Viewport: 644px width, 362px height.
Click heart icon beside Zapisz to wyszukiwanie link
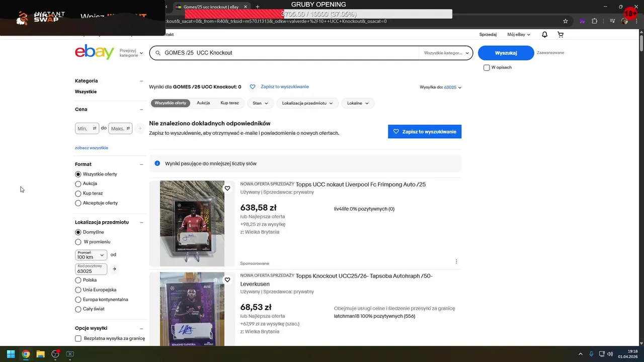[253, 87]
